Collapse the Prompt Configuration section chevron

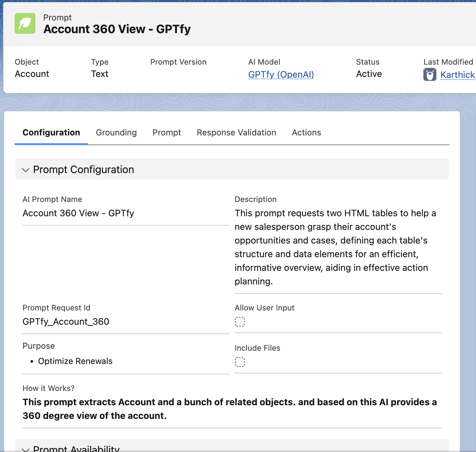pos(26,170)
